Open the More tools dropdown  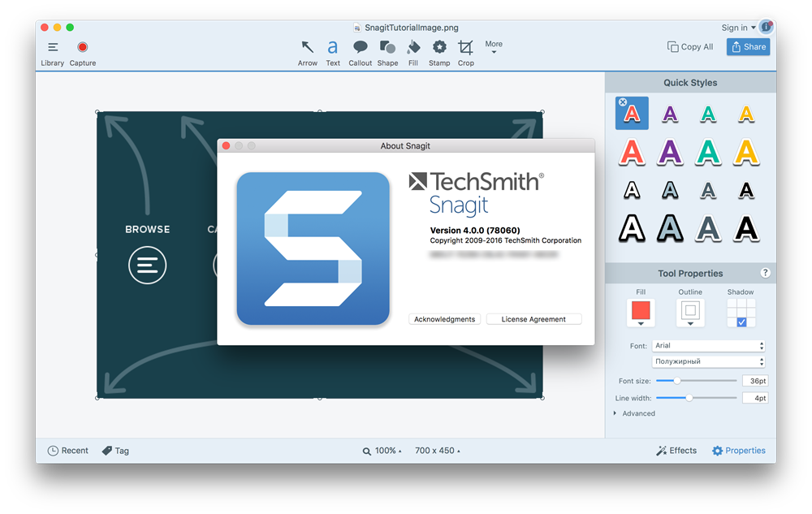point(494,46)
